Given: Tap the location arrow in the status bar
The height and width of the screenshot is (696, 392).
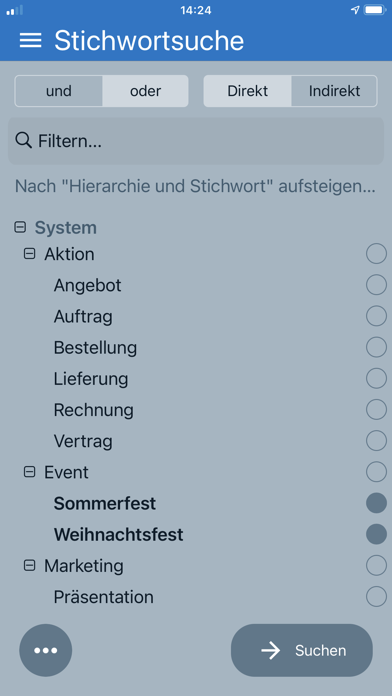Looking at the screenshot, I should pos(355,10).
